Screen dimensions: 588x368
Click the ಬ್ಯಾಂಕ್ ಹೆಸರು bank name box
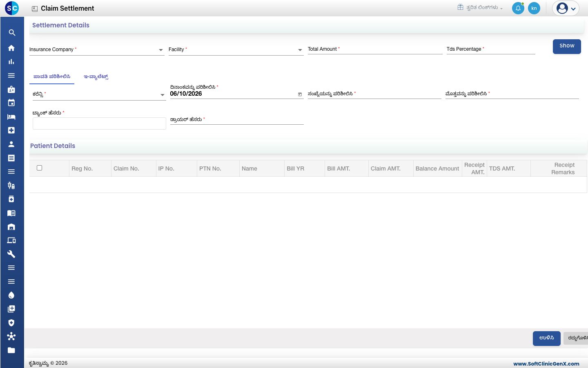[x=99, y=123]
